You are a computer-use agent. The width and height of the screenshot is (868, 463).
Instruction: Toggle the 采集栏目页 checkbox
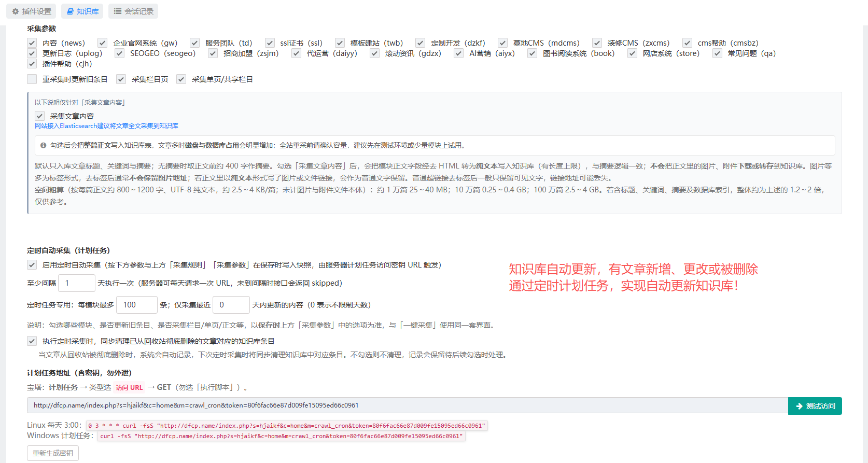click(121, 79)
